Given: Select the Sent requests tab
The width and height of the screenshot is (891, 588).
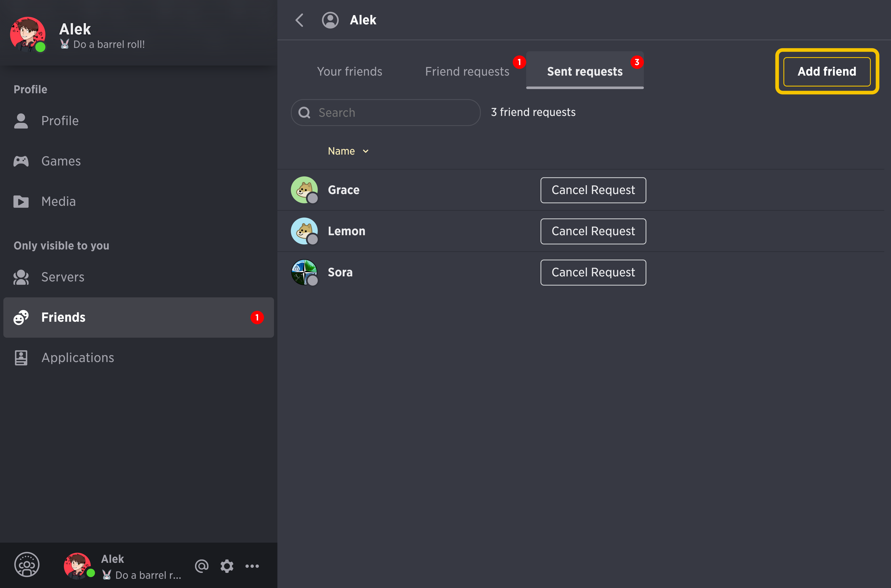Looking at the screenshot, I should [x=585, y=71].
